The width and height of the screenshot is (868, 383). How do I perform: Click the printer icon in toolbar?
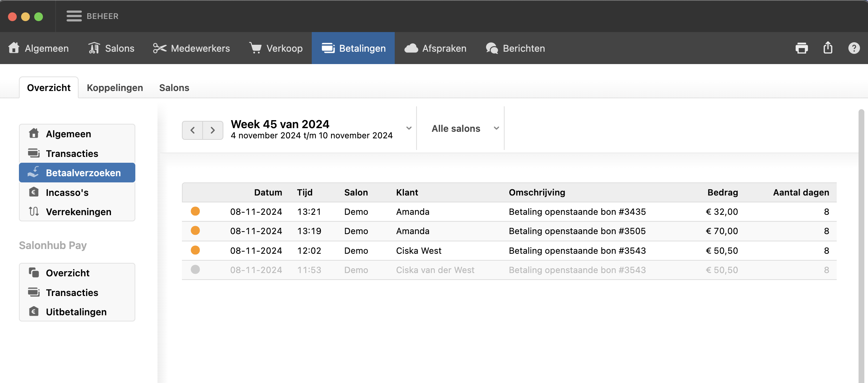click(801, 48)
